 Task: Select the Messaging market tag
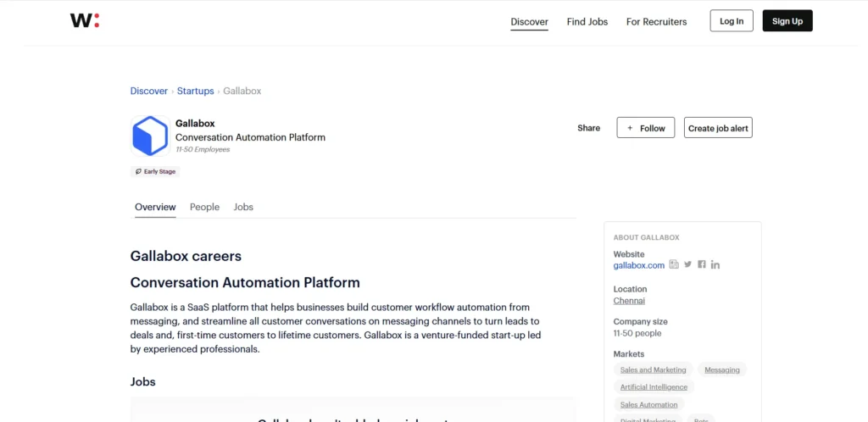(722, 370)
